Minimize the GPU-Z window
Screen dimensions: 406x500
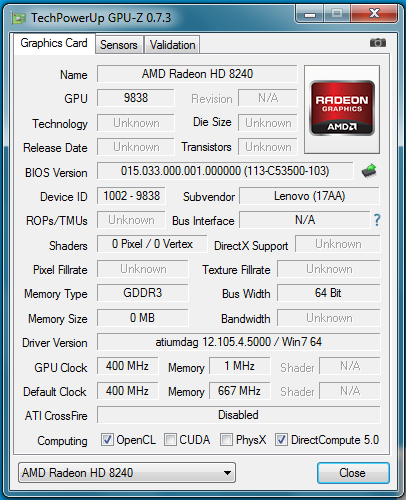[x=310, y=14]
